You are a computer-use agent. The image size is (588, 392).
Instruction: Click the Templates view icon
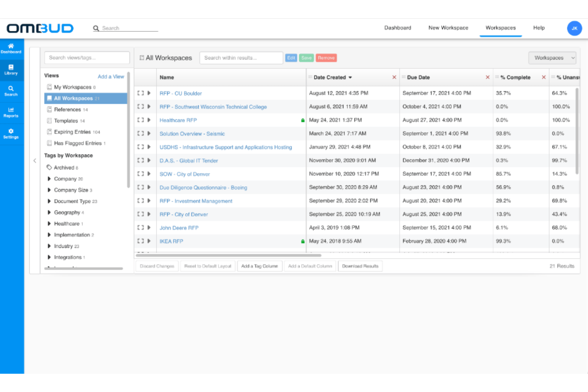pyautogui.click(x=49, y=121)
